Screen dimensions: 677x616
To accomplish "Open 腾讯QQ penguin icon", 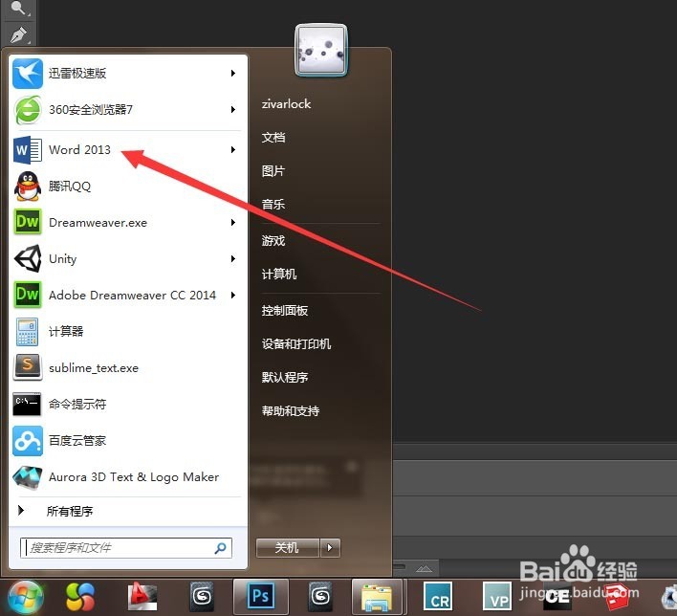I will (28, 187).
